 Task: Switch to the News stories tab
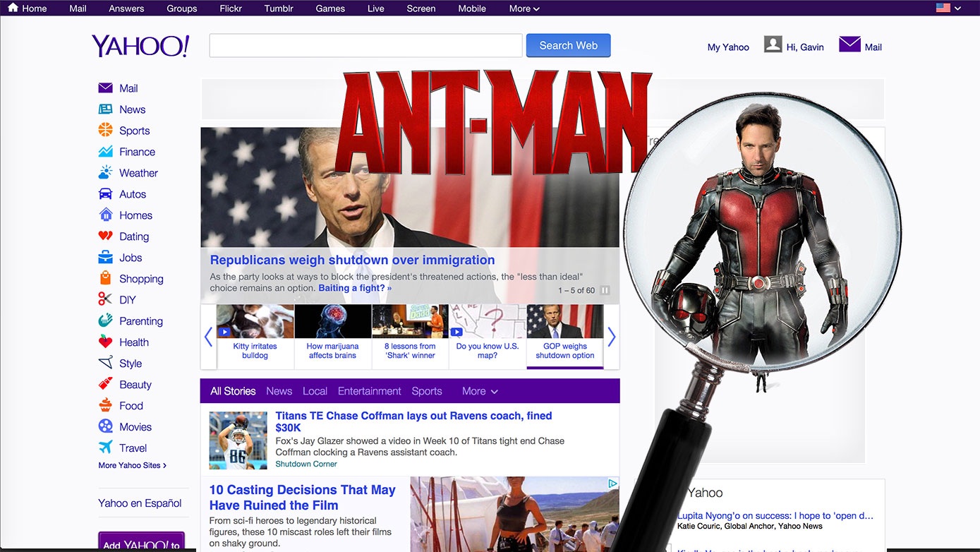tap(279, 391)
